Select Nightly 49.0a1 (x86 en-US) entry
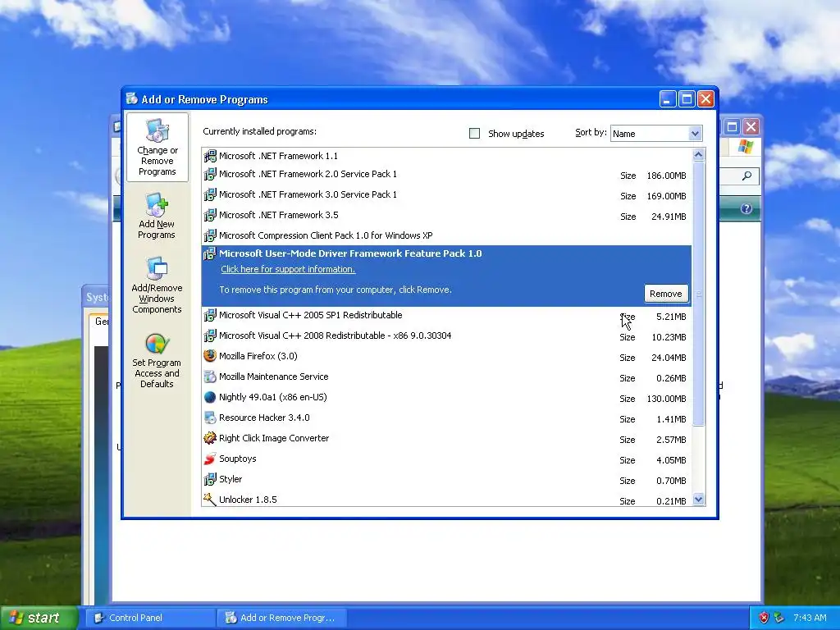This screenshot has width=840, height=630. (x=447, y=398)
